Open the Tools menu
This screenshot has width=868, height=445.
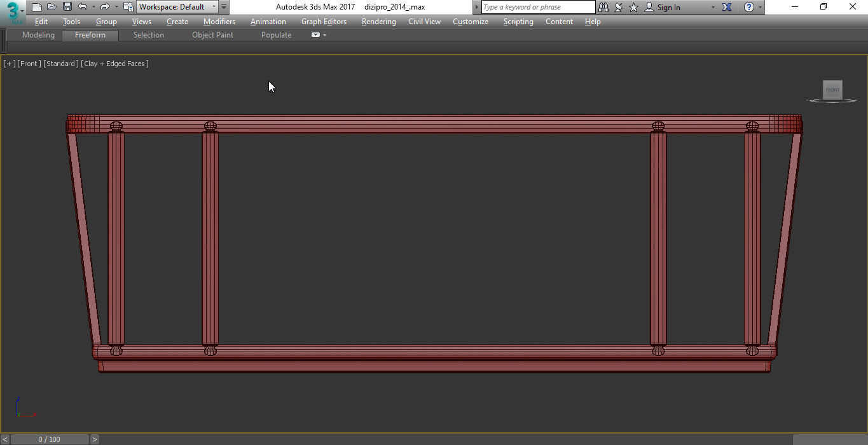click(71, 22)
